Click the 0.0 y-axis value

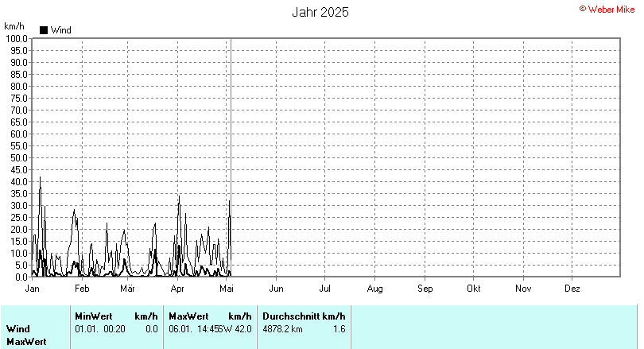pyautogui.click(x=21, y=277)
